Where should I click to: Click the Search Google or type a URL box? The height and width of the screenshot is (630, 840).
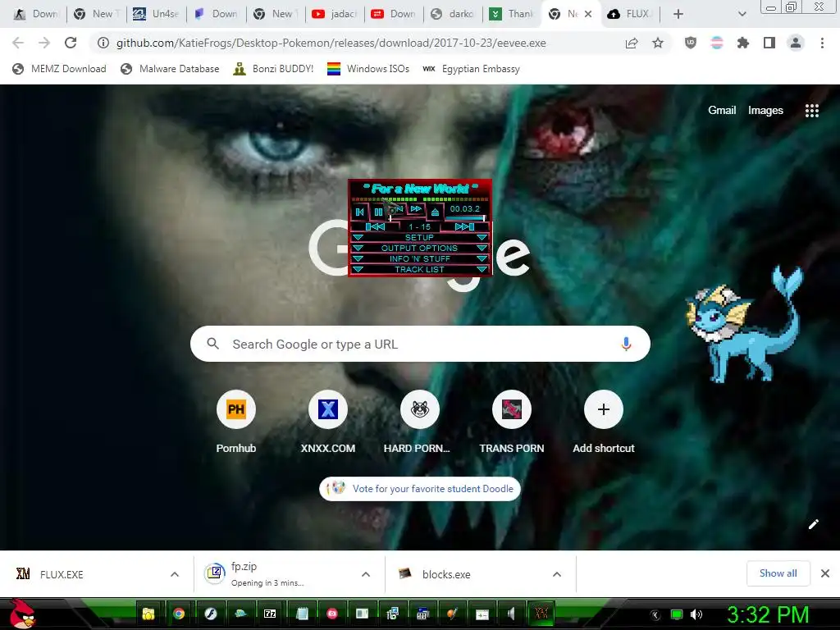click(420, 344)
